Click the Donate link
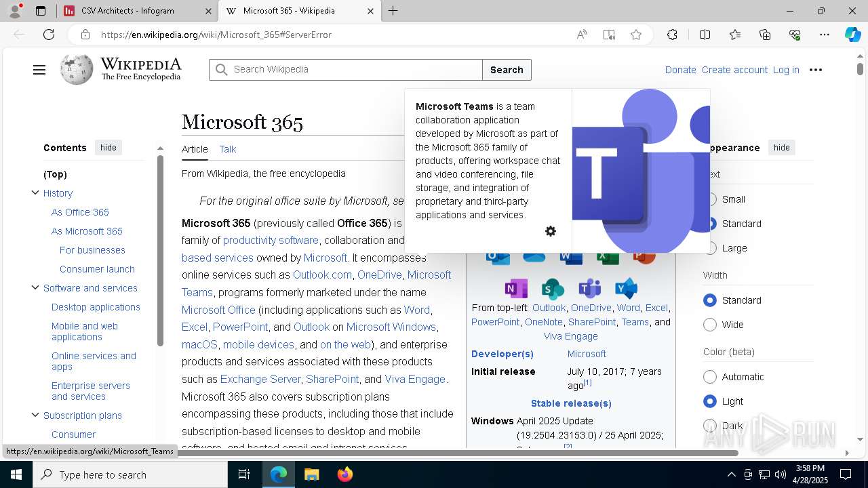 [680, 70]
